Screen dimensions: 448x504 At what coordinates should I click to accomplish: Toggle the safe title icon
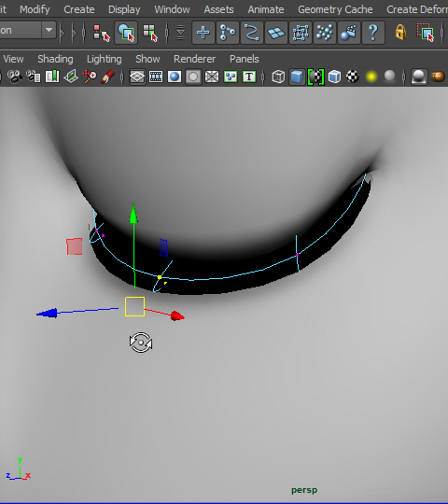(x=249, y=77)
